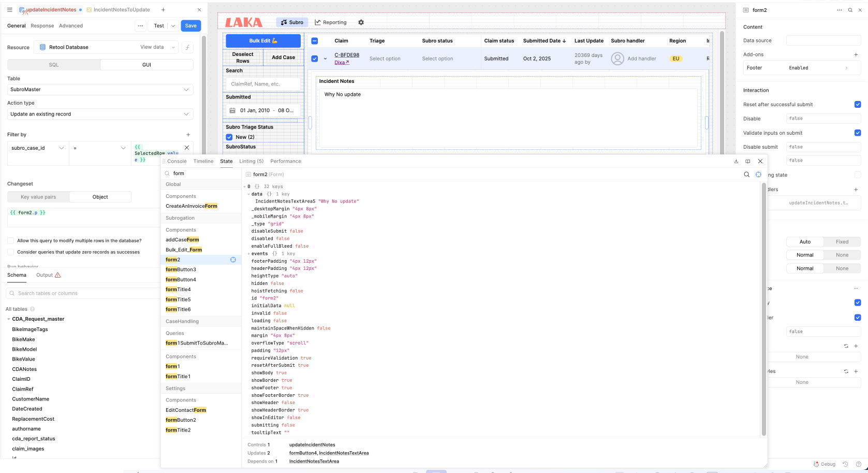
Task: Collapse the CDA_Request_master table tree
Action: click(8, 319)
